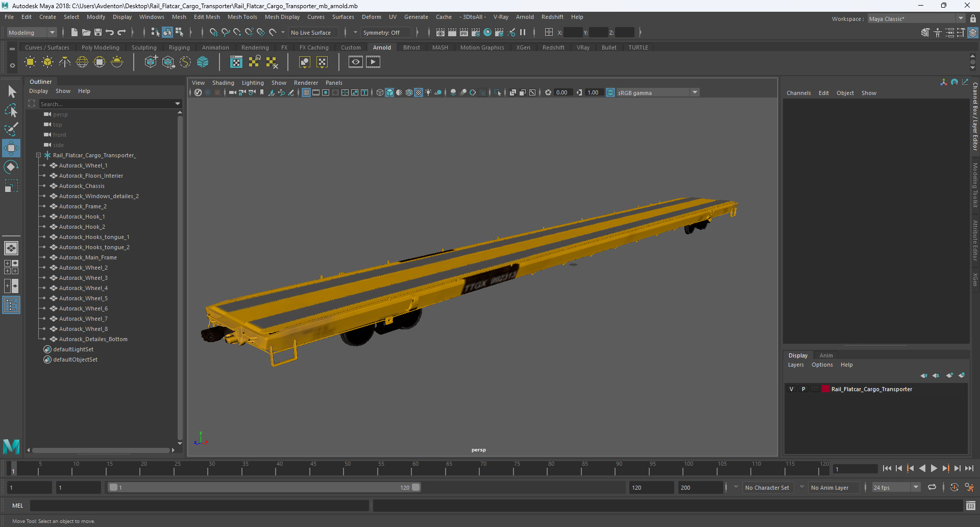Open the No Character Set dropdown arrow

tap(736, 487)
